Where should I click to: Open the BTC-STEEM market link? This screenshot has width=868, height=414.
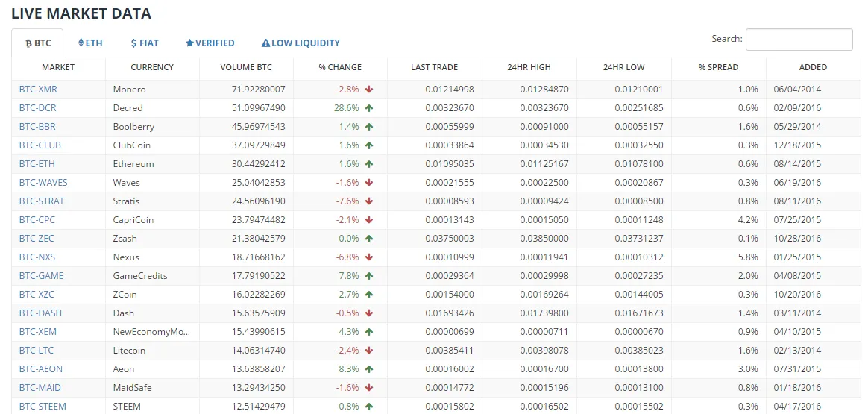click(x=43, y=407)
